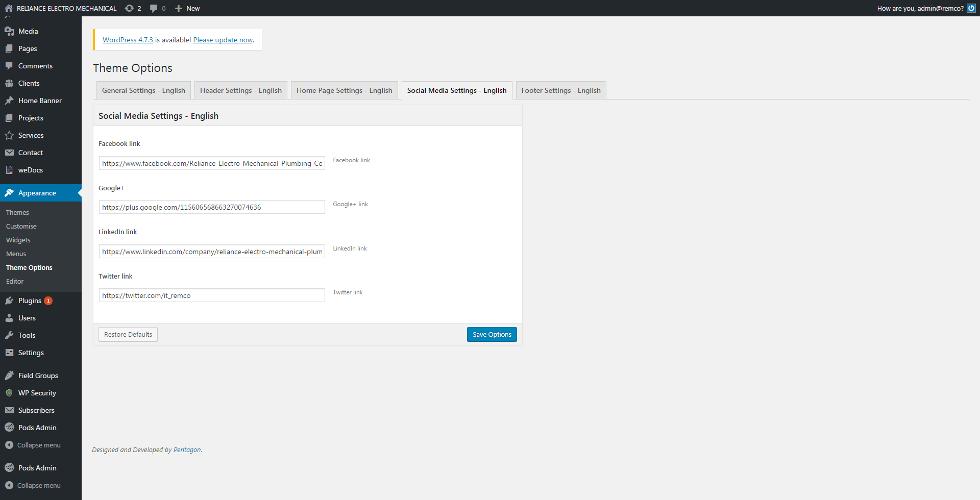Select Customise under Appearance
This screenshot has height=500, width=980.
tap(21, 226)
